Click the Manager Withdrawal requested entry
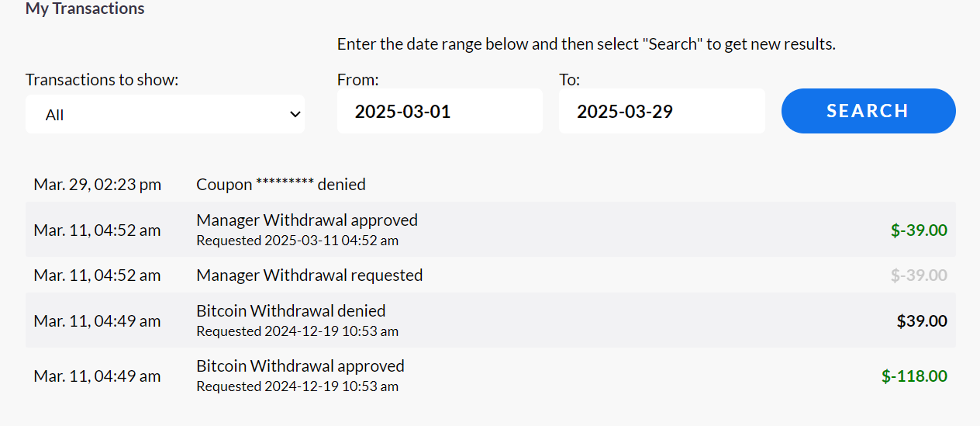This screenshot has width=980, height=426. click(309, 275)
